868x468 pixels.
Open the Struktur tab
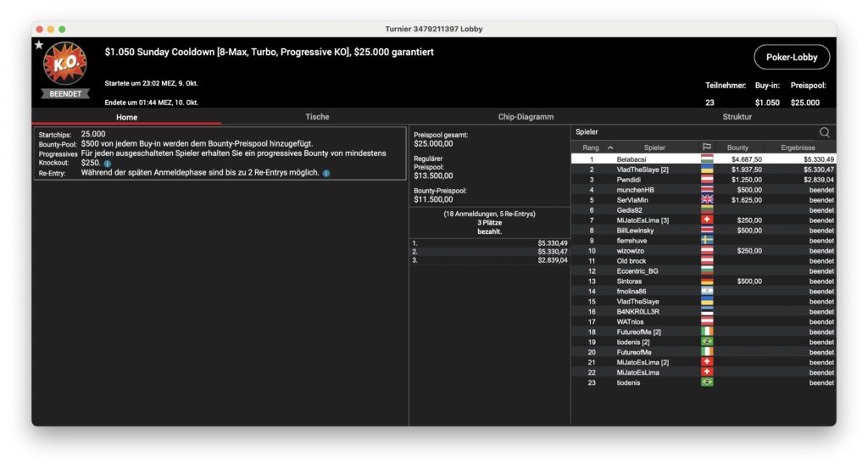click(737, 117)
